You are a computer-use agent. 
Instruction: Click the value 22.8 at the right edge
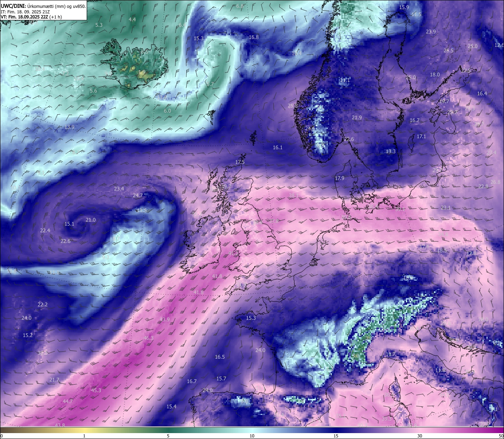click(x=483, y=186)
